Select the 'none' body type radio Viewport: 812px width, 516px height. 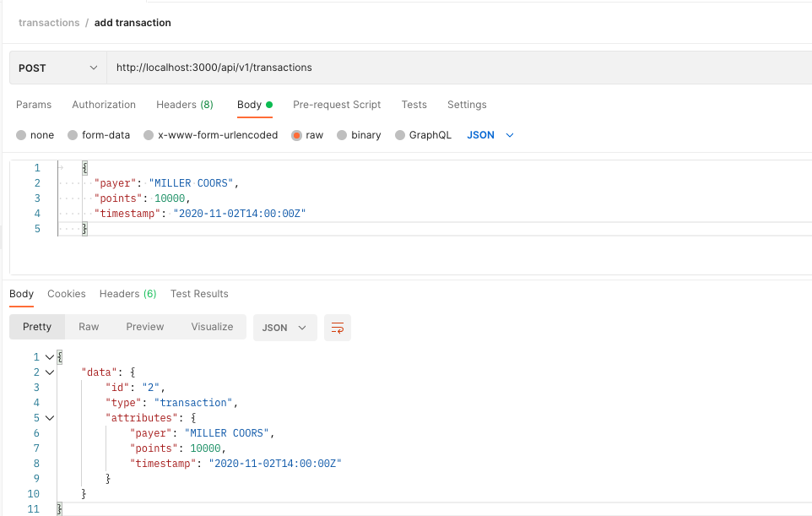(21, 135)
